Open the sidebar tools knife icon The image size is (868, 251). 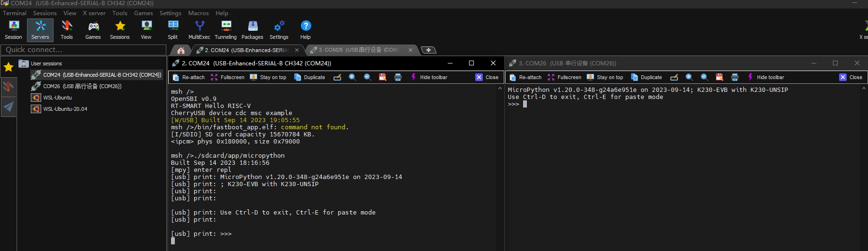(x=9, y=86)
